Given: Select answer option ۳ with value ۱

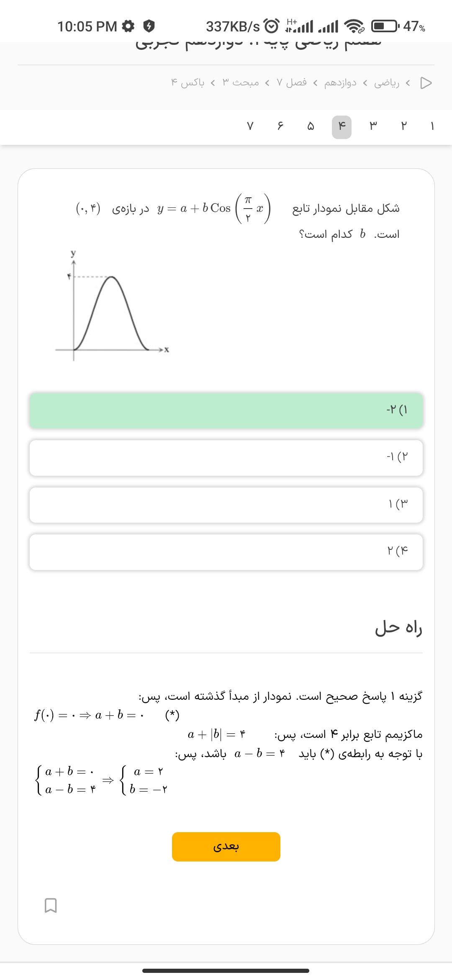Looking at the screenshot, I should [226, 504].
